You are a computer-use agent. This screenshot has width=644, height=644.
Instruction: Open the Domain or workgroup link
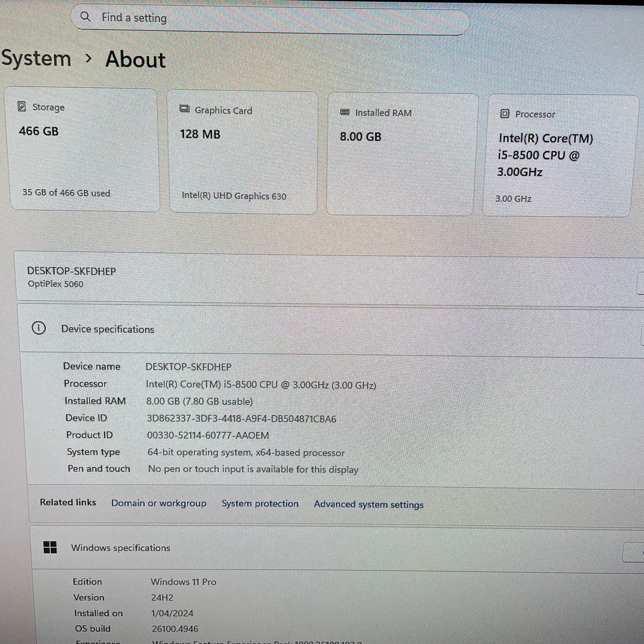pyautogui.click(x=159, y=503)
